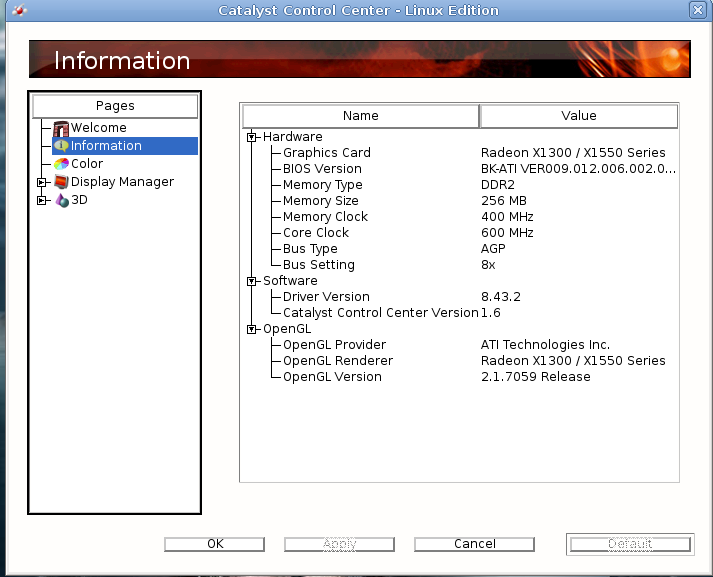Image resolution: width=713 pixels, height=577 pixels.
Task: Select the Driver Version row
Action: [x=460, y=297]
